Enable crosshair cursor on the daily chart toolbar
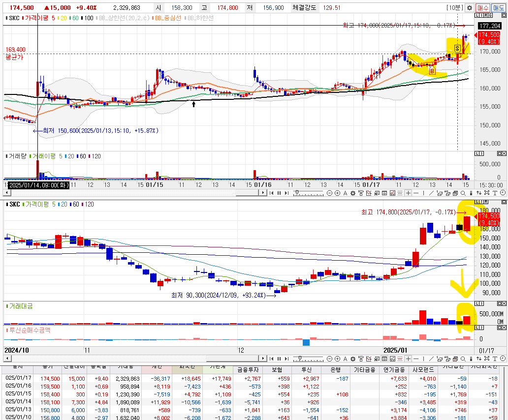Image resolution: width=508 pixels, height=420 pixels. click(408, 359)
